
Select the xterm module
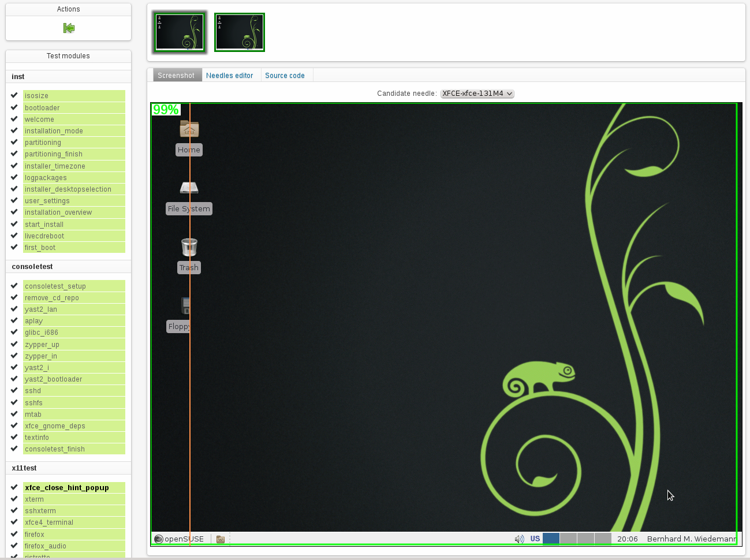pos(74,499)
